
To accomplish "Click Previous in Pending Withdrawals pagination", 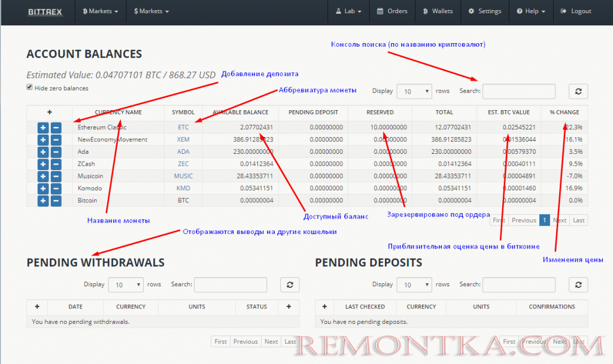I will (245, 341).
